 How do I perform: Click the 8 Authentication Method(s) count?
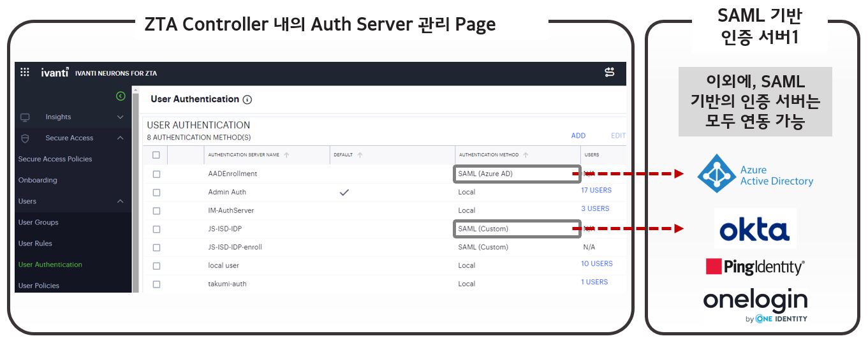tap(199, 138)
